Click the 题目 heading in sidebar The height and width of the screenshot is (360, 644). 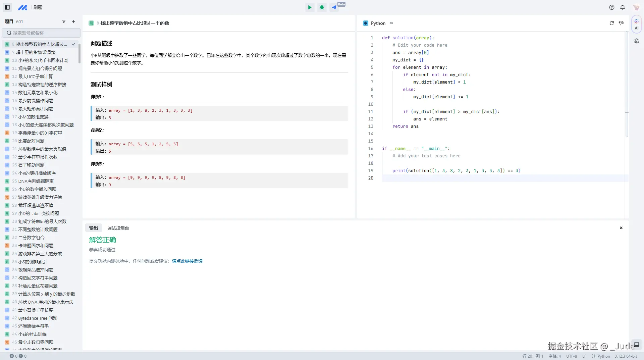coord(9,21)
